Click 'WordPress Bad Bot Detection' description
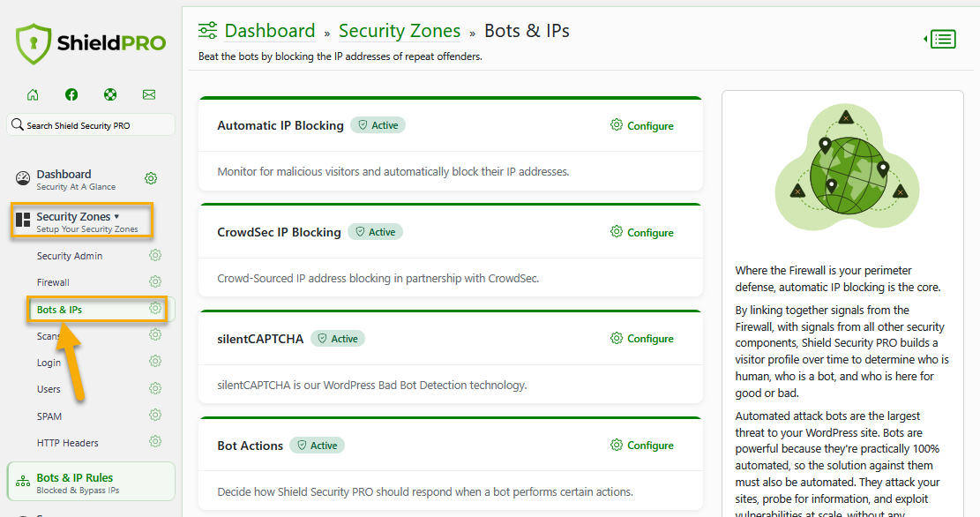The image size is (980, 517). tap(372, 385)
